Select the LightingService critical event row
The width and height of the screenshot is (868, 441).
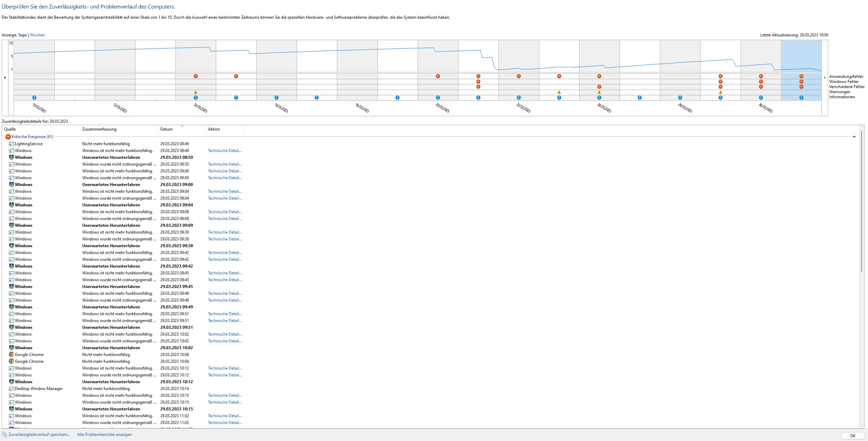[29, 144]
